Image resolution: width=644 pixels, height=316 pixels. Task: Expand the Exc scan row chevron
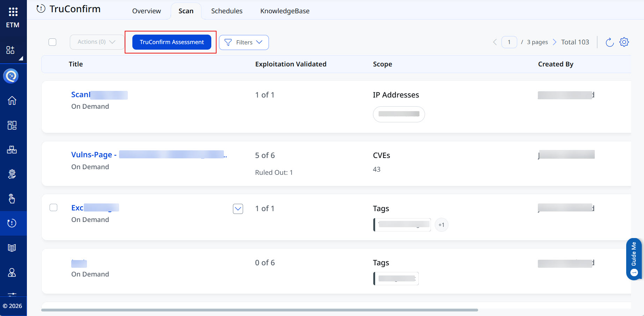(x=238, y=209)
